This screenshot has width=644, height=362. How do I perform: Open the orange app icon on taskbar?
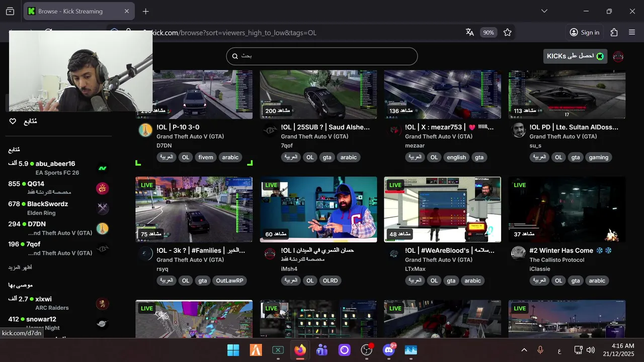256,350
